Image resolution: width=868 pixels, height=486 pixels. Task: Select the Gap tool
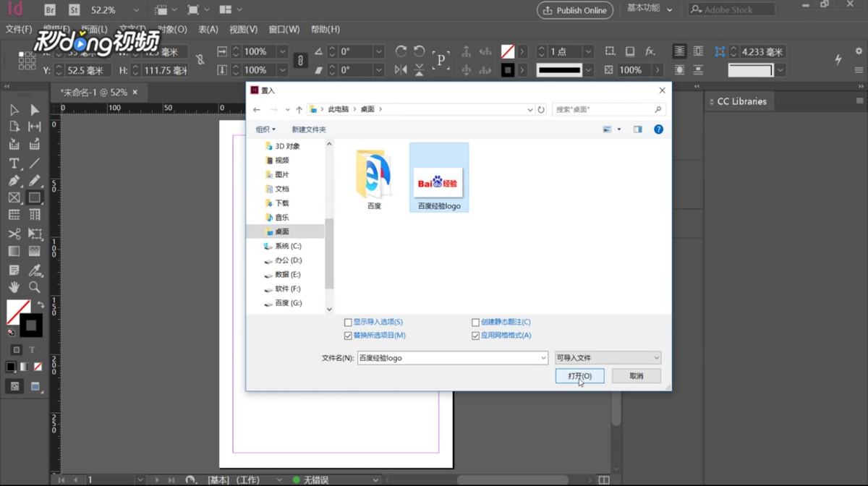(34, 127)
